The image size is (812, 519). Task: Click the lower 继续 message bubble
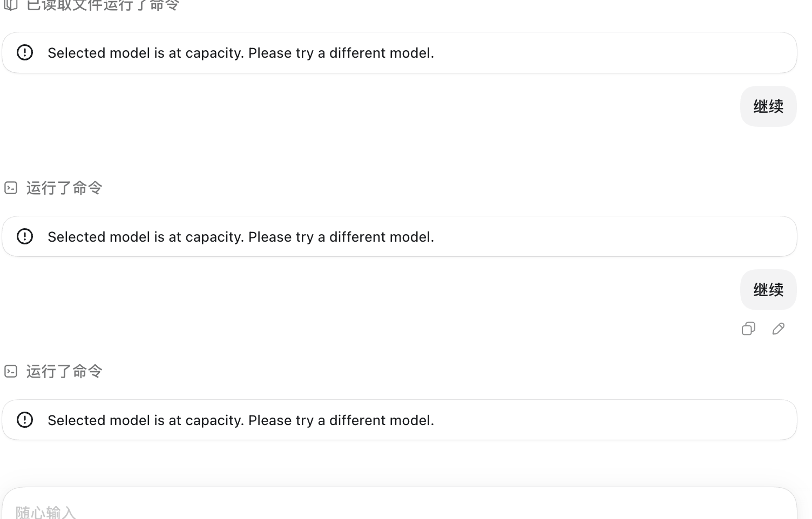click(768, 290)
